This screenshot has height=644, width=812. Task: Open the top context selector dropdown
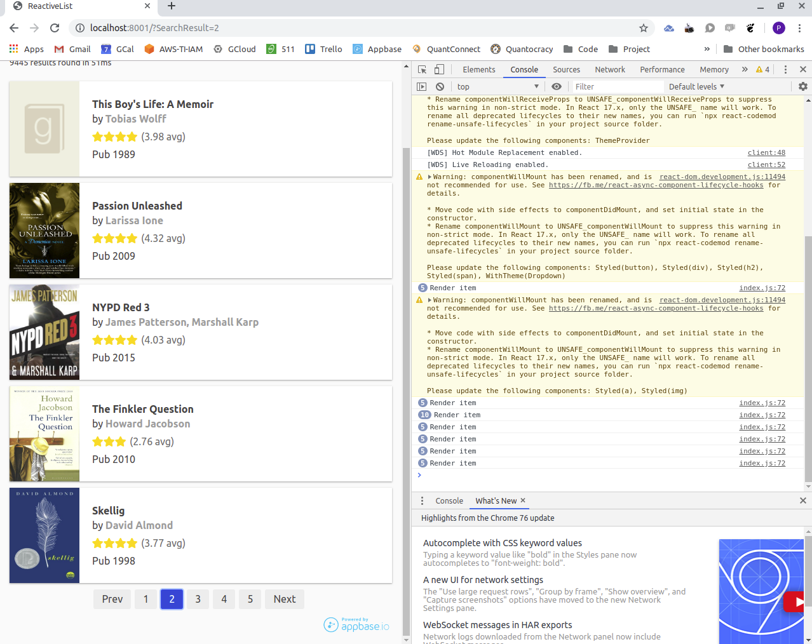point(498,86)
